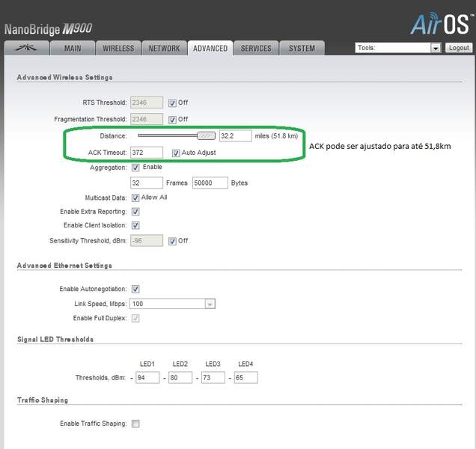Click the Distance slider track

pos(168,135)
